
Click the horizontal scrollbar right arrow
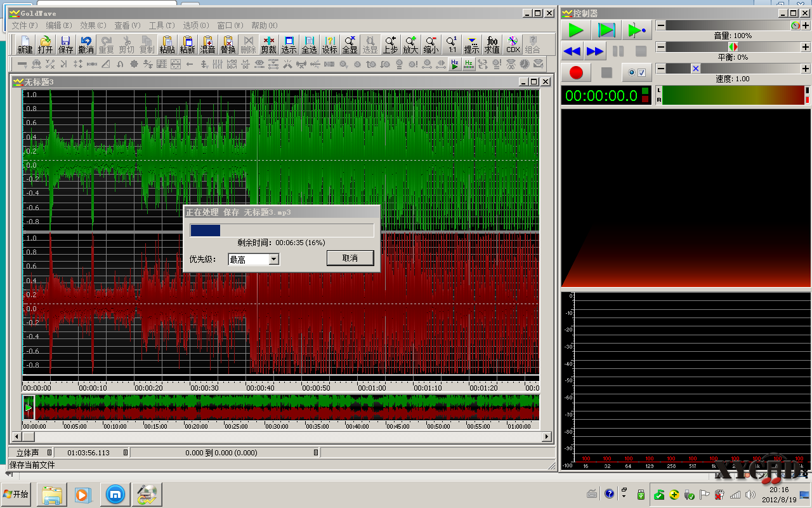point(546,437)
